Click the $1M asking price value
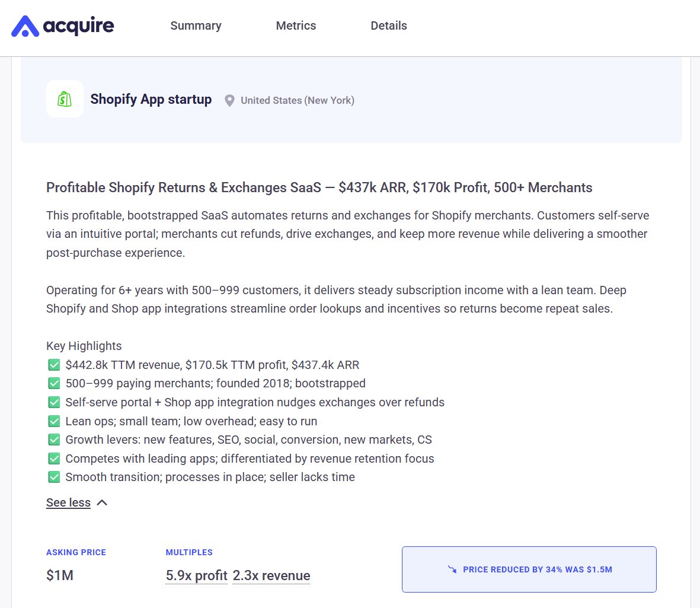The width and height of the screenshot is (700, 608). click(x=60, y=575)
